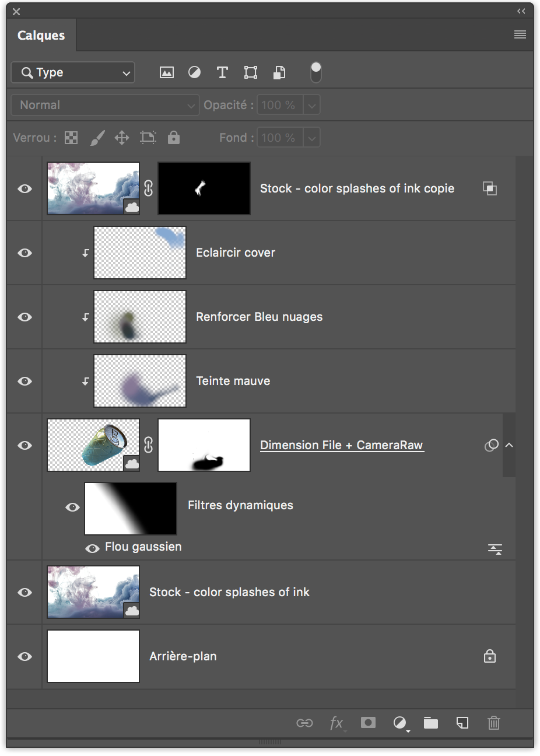Lock layer position move icon
Image resolution: width=540 pixels, height=756 pixels.
point(122,138)
